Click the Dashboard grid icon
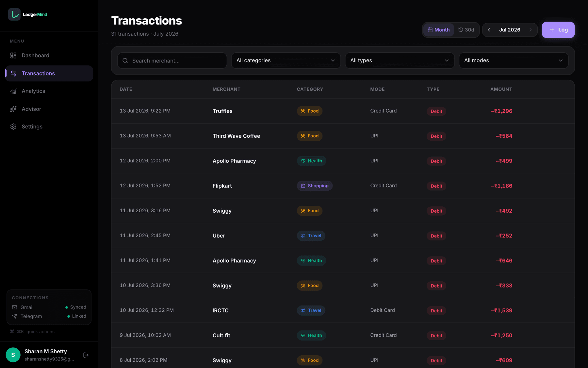Image resolution: width=588 pixels, height=368 pixels. click(13, 56)
